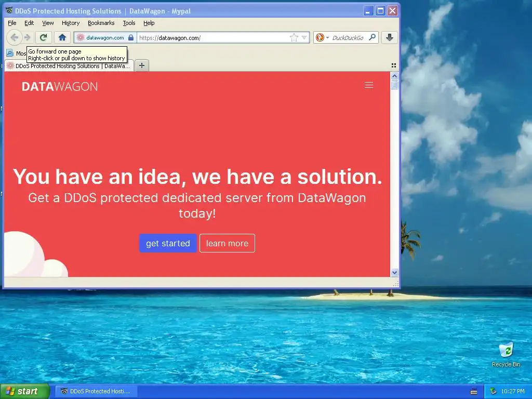Click the keyboard icon in taskbar
This screenshot has width=532, height=399.
coord(474,392)
